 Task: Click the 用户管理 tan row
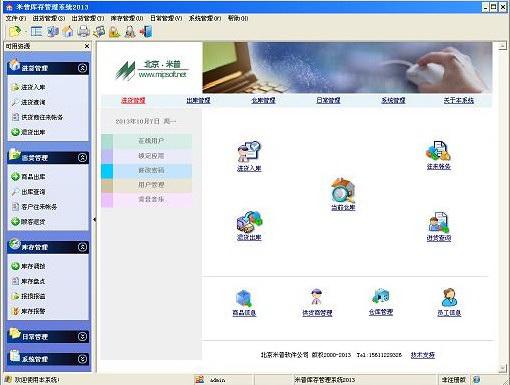[x=147, y=185]
